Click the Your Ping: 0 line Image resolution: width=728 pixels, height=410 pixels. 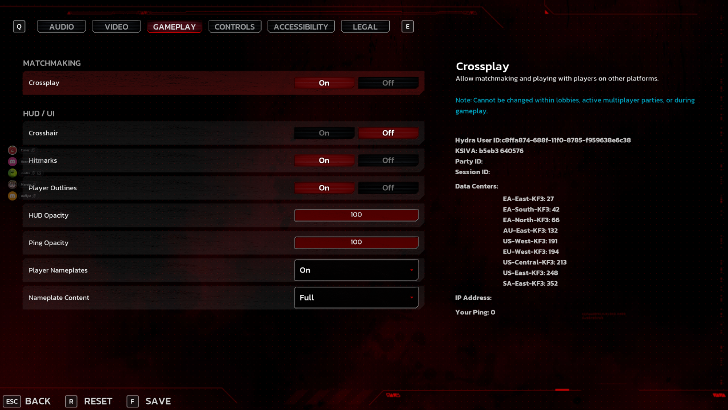(475, 312)
